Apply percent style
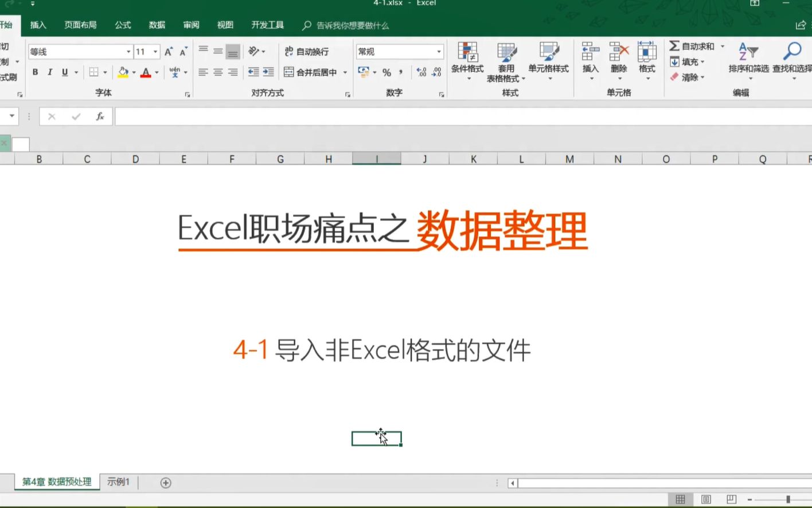812x508 pixels. (x=387, y=72)
